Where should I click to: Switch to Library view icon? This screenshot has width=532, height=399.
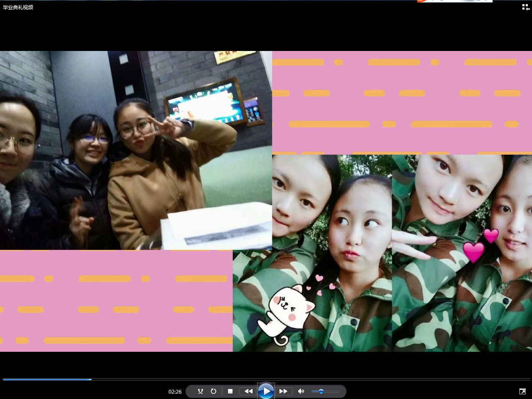click(x=526, y=7)
